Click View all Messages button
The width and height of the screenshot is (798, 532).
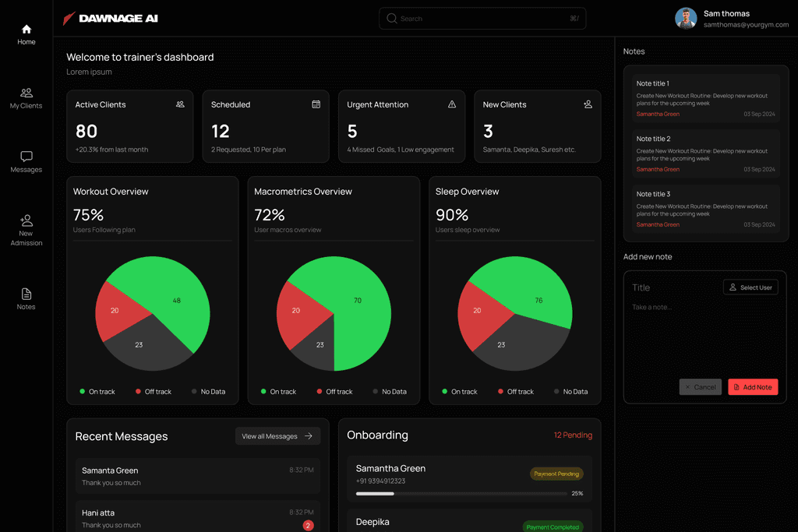278,436
